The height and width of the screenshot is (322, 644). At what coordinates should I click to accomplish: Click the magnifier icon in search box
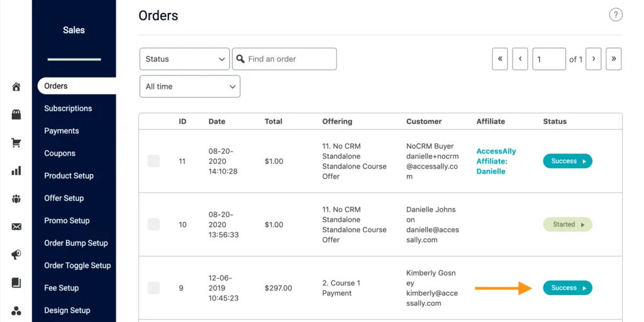coord(241,58)
